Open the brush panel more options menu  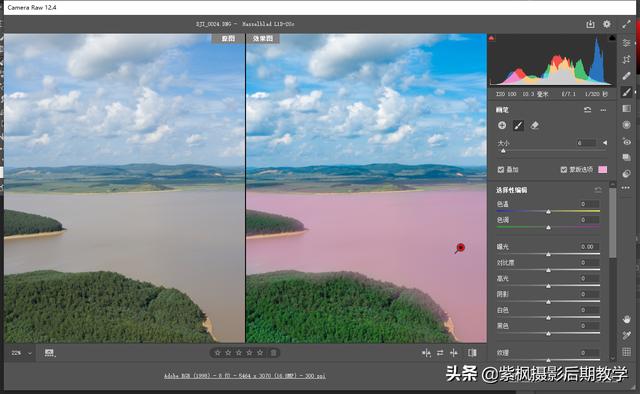[603, 110]
